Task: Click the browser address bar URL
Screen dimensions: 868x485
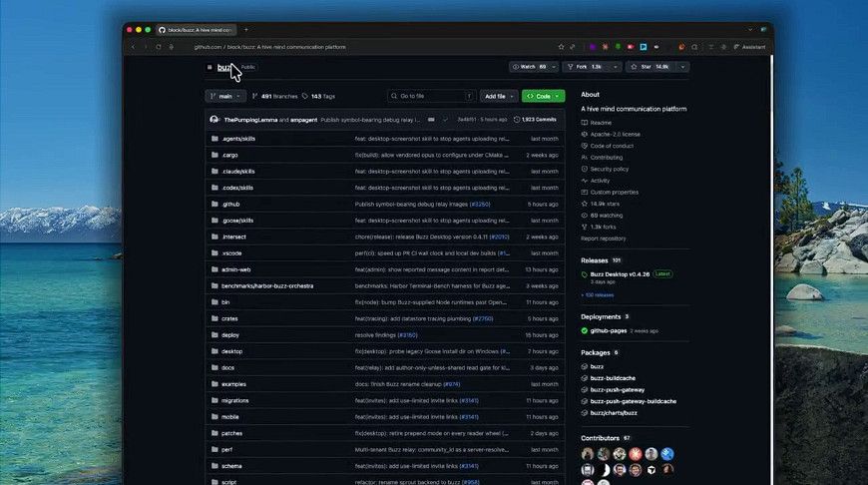Action: [x=269, y=47]
